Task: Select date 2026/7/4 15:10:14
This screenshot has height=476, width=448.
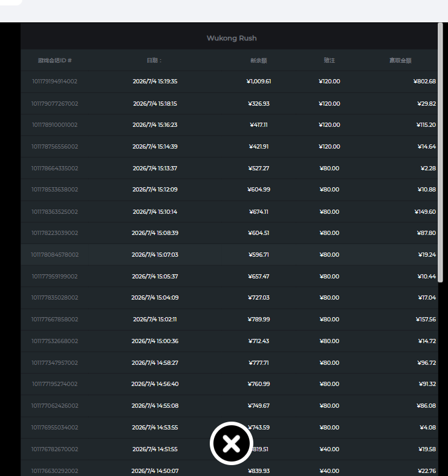Action: click(155, 212)
